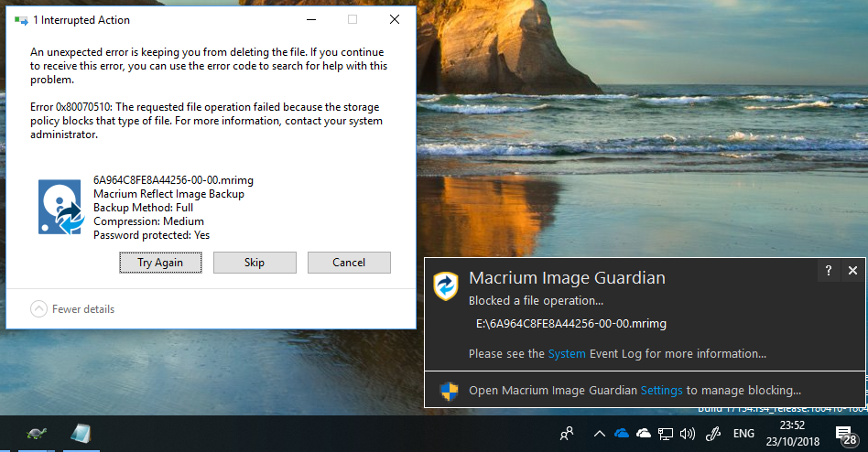The image size is (868, 452).
Task: Open the white OneDrive cloud tray icon
Action: coord(644,433)
